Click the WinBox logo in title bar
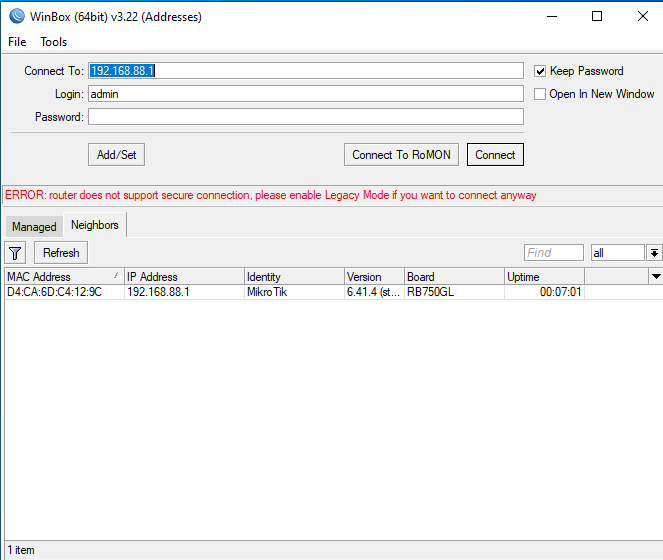The height and width of the screenshot is (560, 663). [x=16, y=16]
